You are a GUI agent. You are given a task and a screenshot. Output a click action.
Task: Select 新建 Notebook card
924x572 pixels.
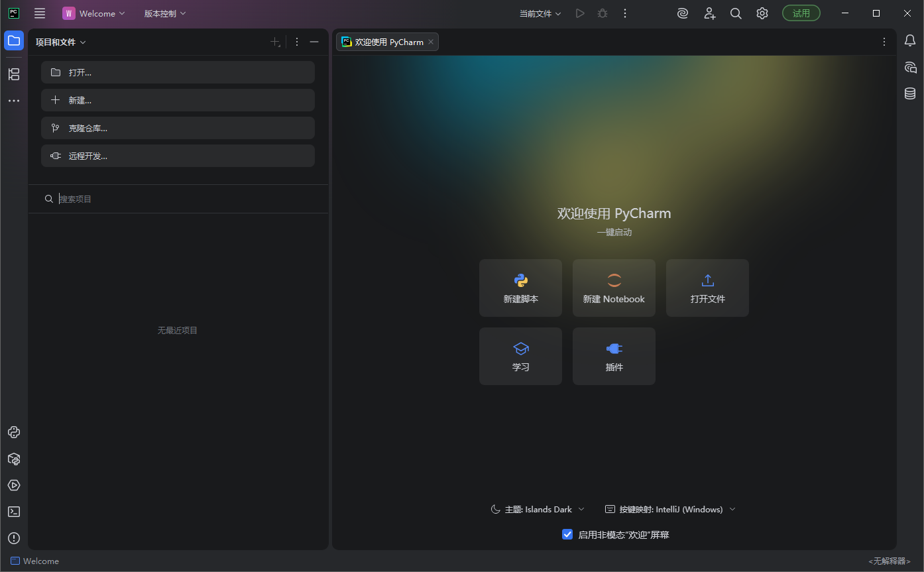coord(614,288)
